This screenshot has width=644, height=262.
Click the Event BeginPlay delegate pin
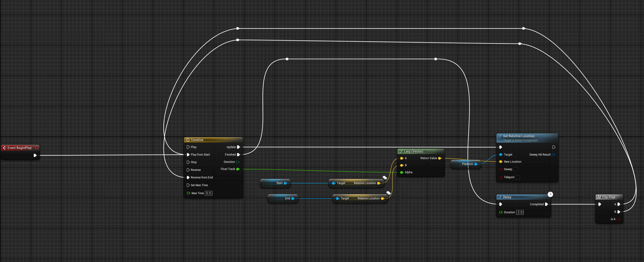[x=37, y=148]
